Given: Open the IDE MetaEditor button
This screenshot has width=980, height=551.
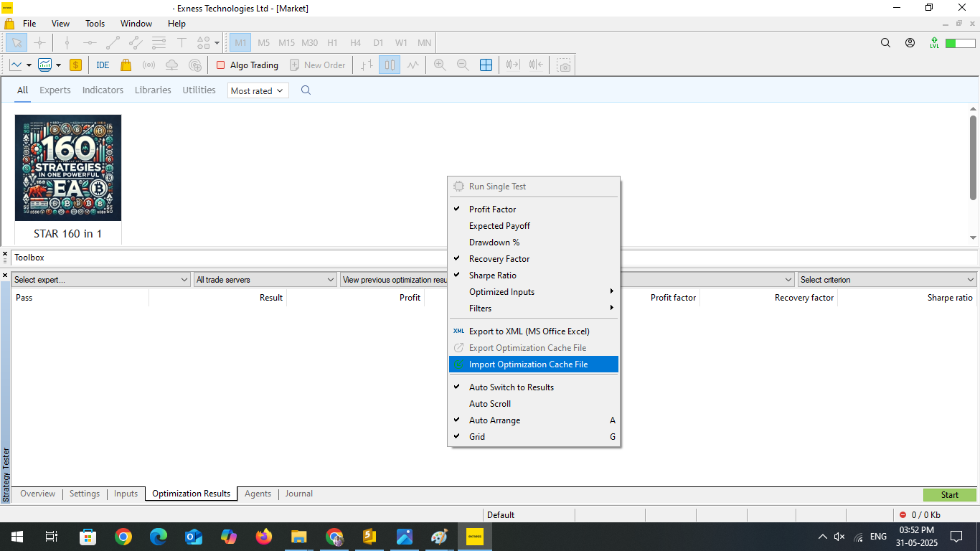Looking at the screenshot, I should (x=103, y=65).
